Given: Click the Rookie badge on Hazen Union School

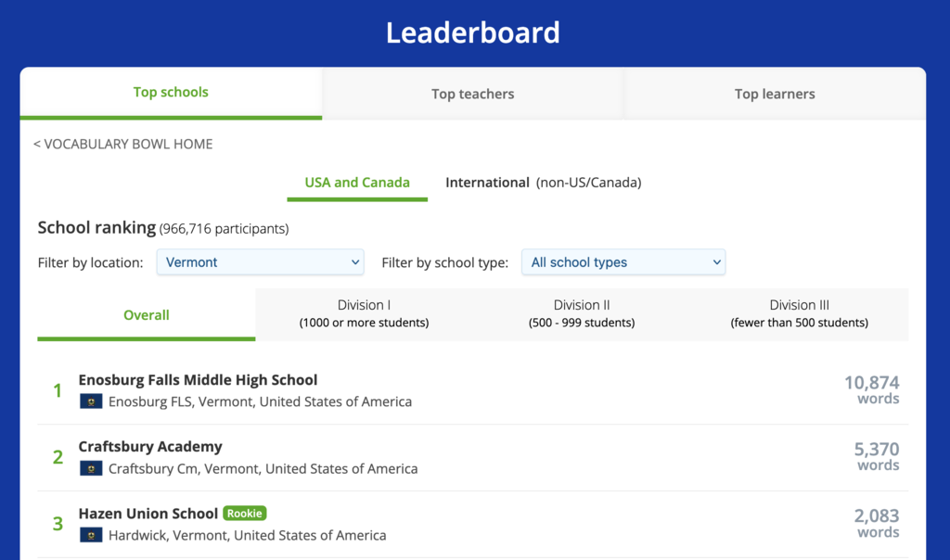Looking at the screenshot, I should 245,513.
